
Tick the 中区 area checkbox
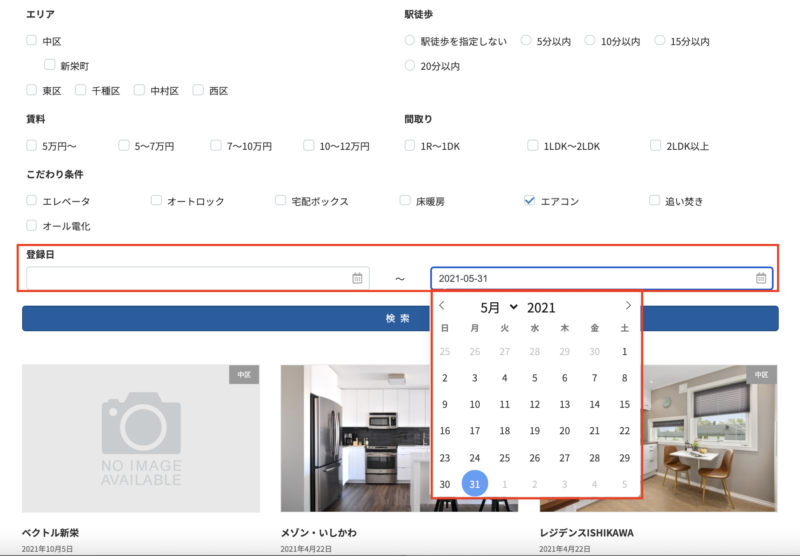pyautogui.click(x=32, y=41)
